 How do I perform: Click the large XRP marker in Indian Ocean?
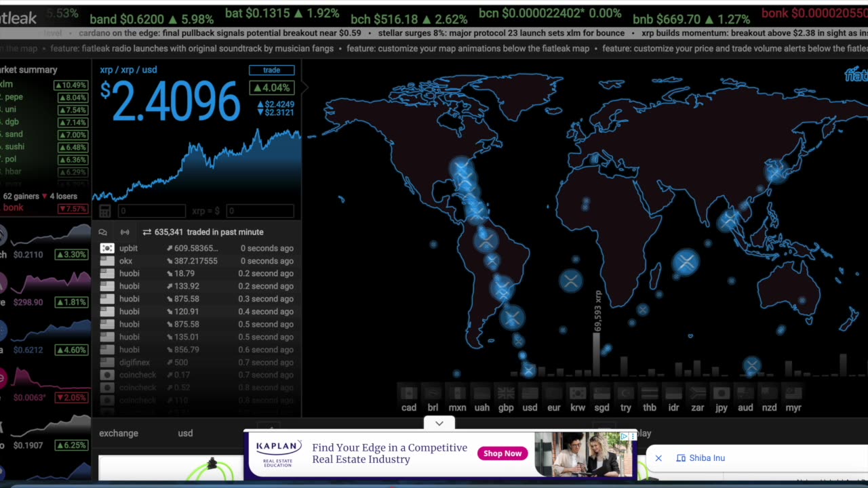[686, 262]
